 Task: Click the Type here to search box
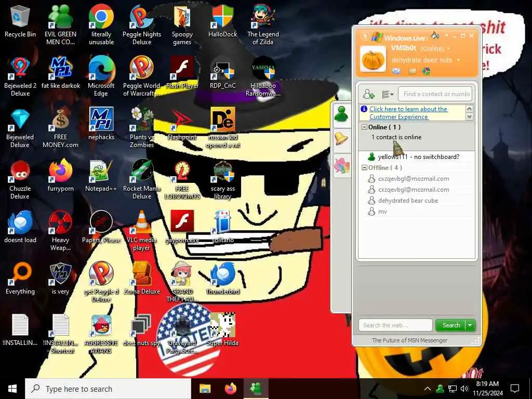[x=108, y=389]
